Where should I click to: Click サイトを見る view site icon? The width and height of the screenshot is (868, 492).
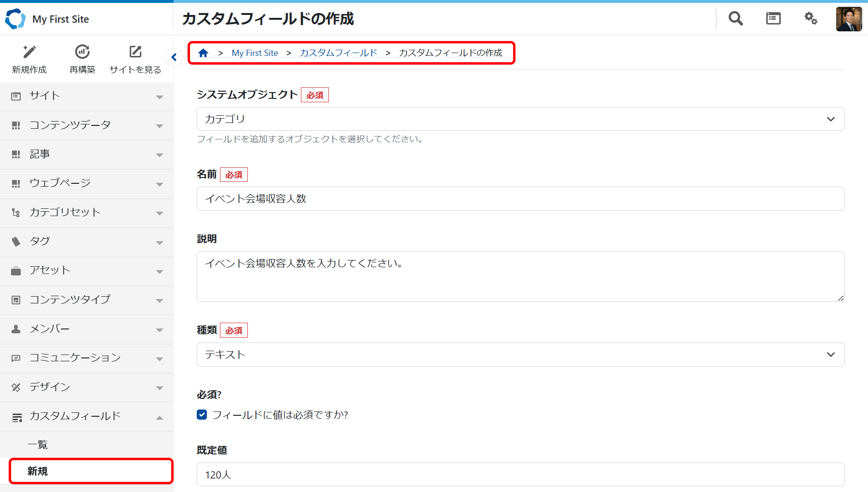pyautogui.click(x=136, y=52)
